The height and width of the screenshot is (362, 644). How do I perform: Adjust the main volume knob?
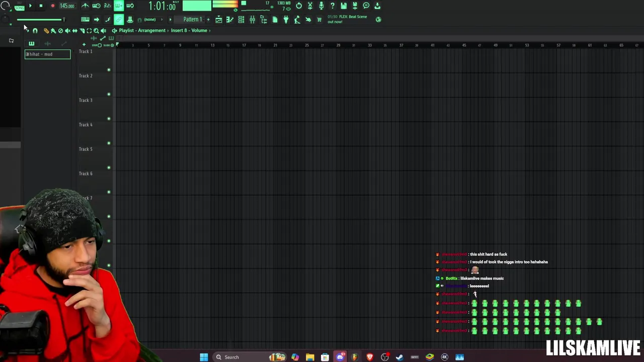[6, 6]
